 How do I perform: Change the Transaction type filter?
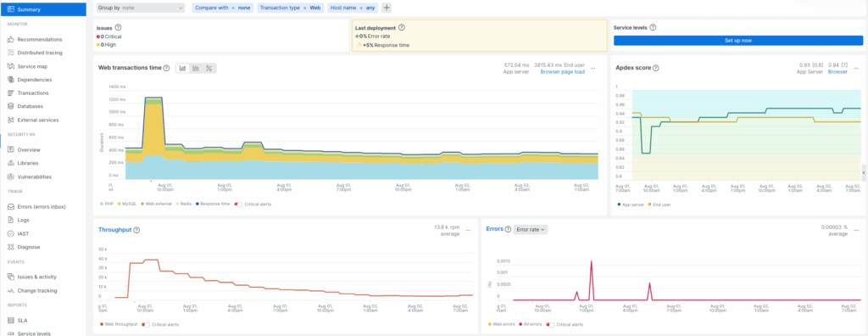point(290,8)
